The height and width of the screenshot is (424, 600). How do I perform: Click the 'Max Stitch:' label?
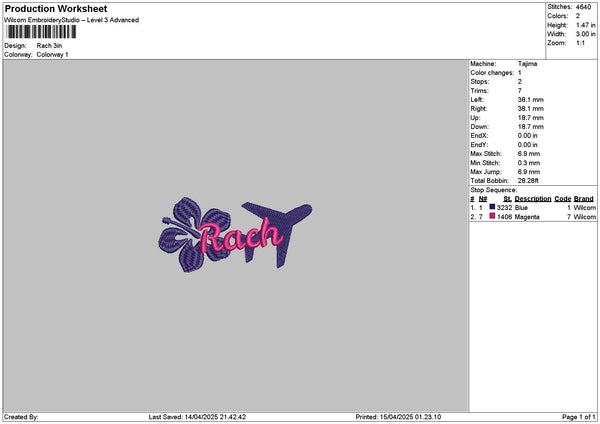[486, 154]
